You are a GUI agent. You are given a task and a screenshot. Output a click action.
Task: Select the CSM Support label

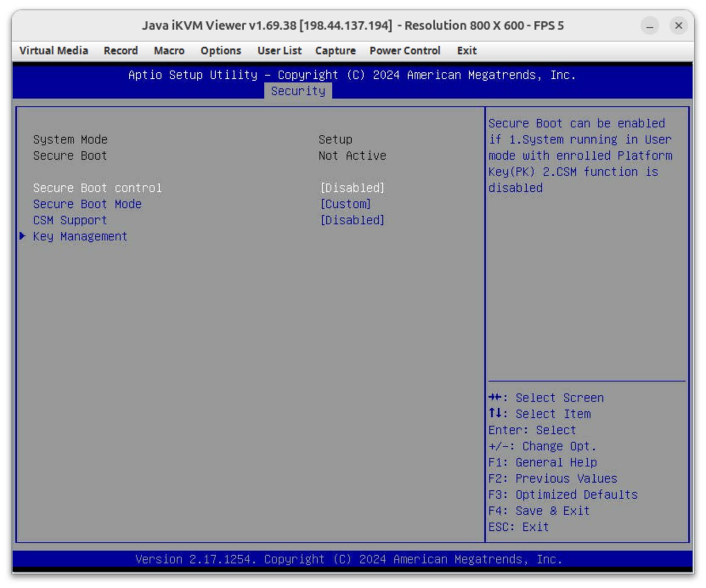[x=70, y=220]
